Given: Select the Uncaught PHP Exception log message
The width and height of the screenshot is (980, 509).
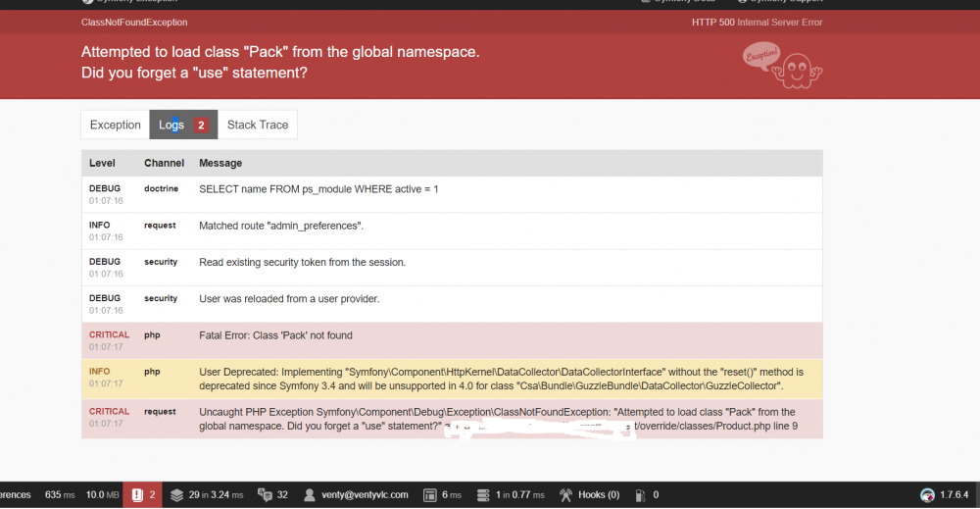Looking at the screenshot, I should coord(498,419).
